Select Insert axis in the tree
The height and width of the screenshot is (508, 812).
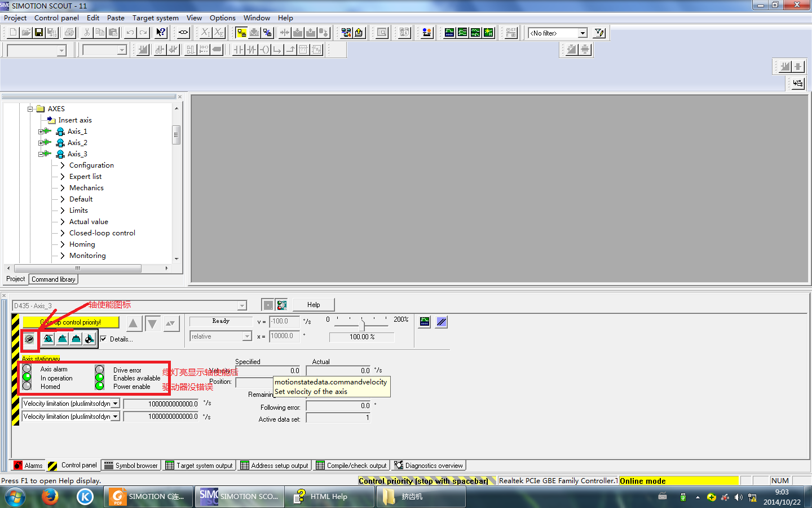[x=75, y=120]
